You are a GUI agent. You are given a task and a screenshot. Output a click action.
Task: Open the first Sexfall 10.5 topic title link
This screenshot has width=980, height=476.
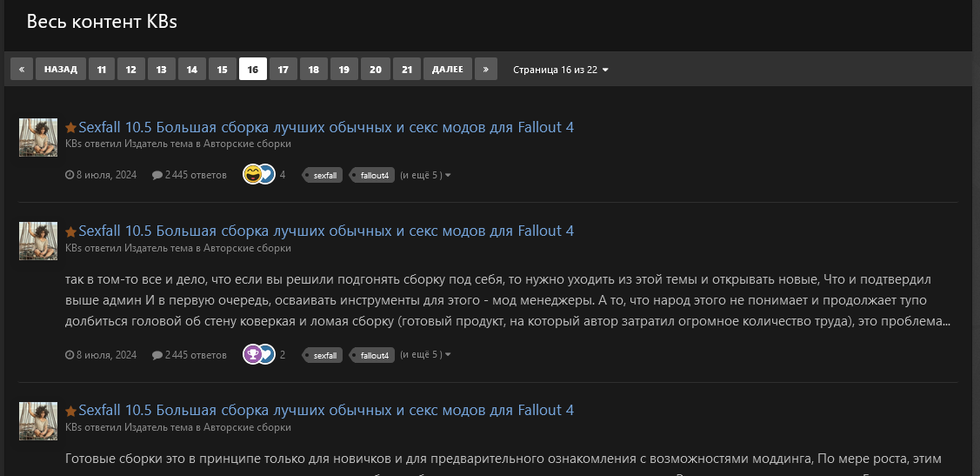pyautogui.click(x=326, y=127)
